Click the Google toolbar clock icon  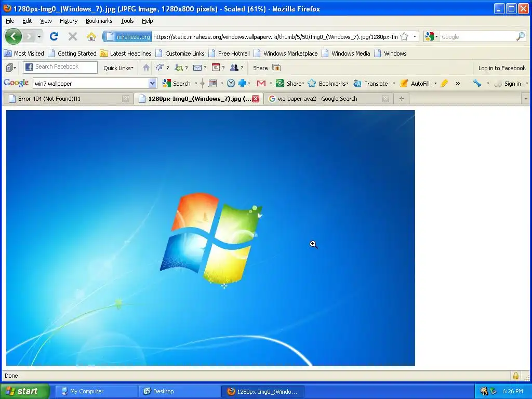tap(231, 83)
